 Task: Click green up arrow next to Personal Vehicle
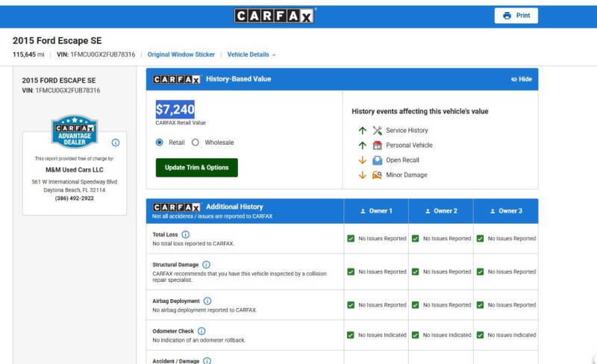[x=363, y=145]
